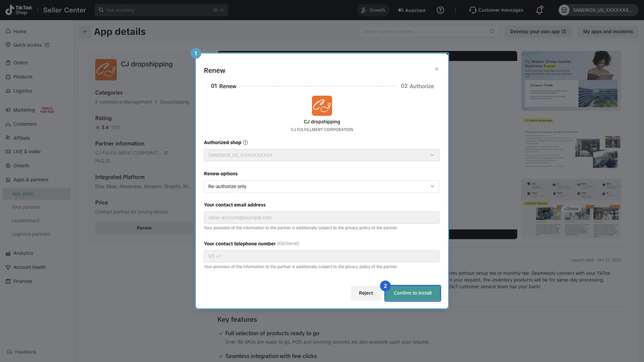This screenshot has height=362, width=644.
Task: Click the back arrow beside App details
Action: (x=85, y=32)
